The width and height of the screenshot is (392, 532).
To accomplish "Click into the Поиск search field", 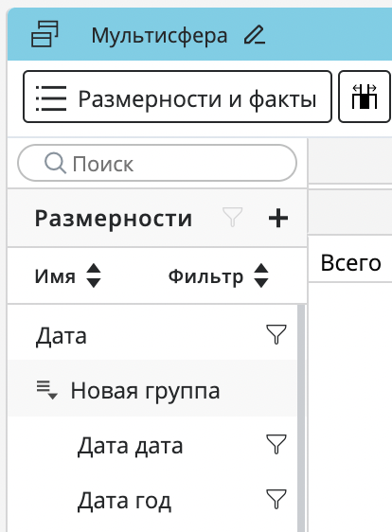I will click(x=157, y=163).
